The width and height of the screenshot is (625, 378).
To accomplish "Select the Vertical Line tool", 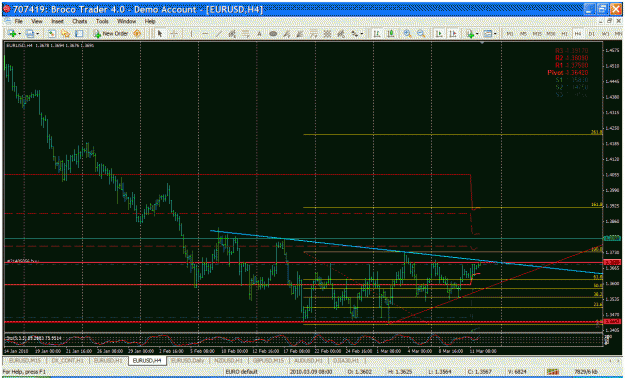I will pyautogui.click(x=192, y=34).
